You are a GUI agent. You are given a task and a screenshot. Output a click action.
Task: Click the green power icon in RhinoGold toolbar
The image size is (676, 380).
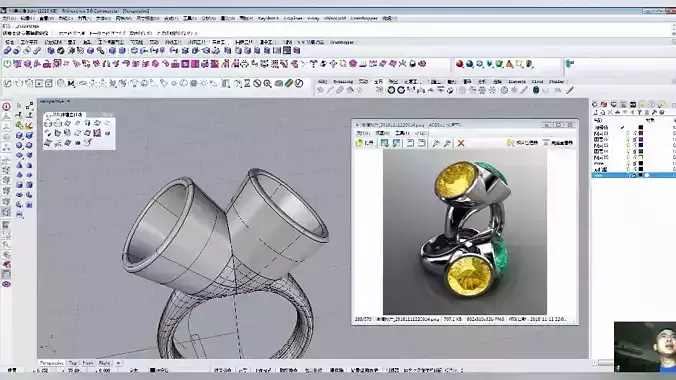pyautogui.click(x=7, y=64)
